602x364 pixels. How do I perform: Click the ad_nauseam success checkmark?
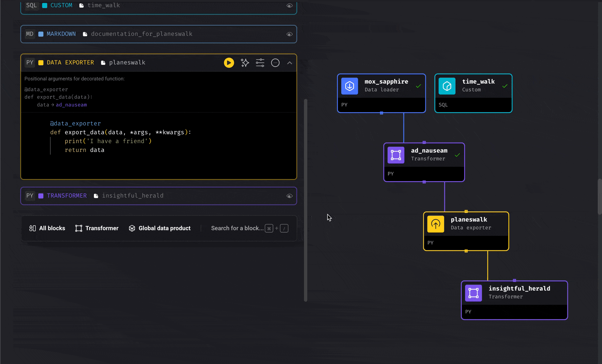coord(458,155)
